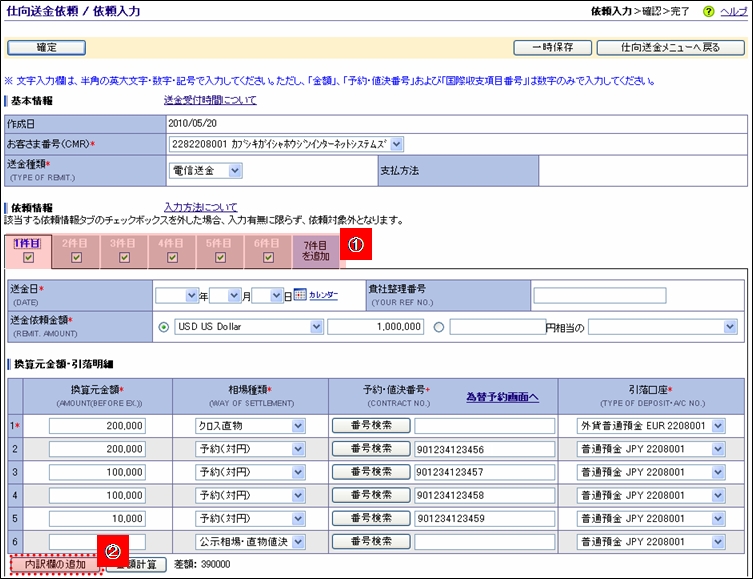Open the 送金種類 電信送金 dropdown
This screenshot has height=579, width=753.
point(206,170)
